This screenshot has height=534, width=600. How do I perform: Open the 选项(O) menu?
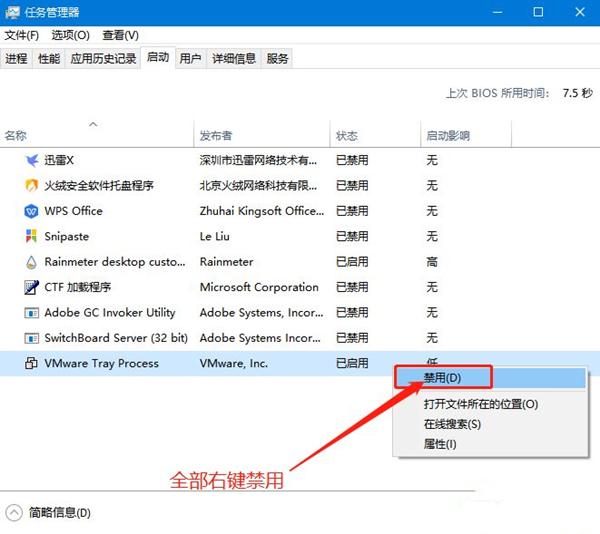(x=70, y=36)
